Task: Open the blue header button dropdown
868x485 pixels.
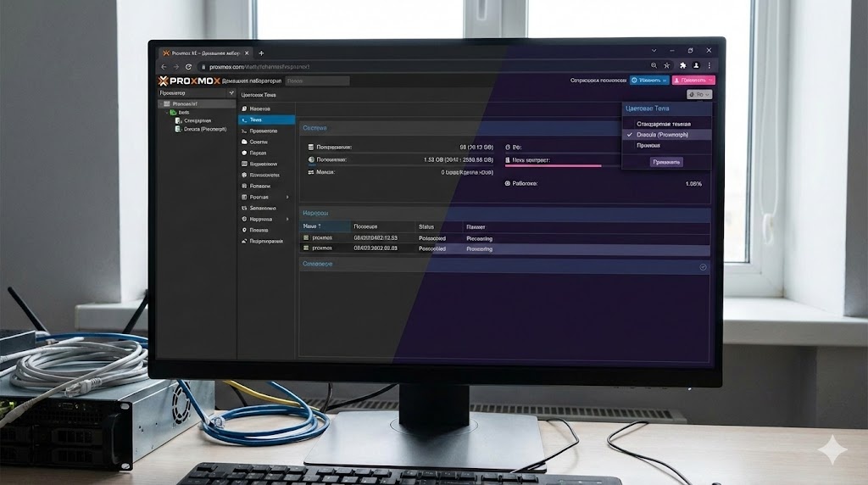Action: [x=650, y=81]
